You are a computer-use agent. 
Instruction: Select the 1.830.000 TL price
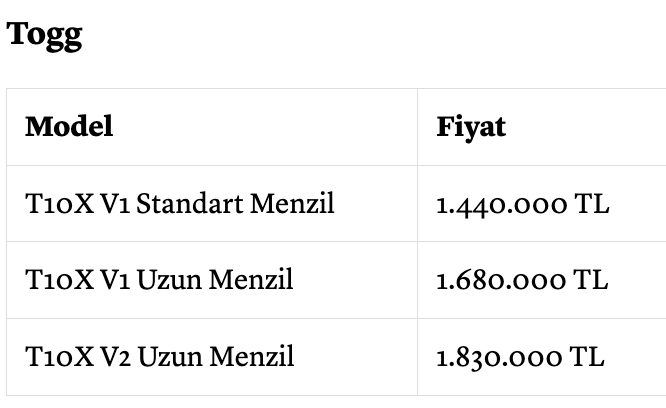520,357
